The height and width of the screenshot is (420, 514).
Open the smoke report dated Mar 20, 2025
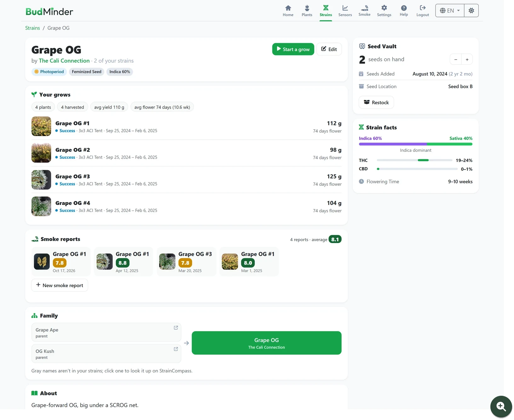[x=186, y=262]
